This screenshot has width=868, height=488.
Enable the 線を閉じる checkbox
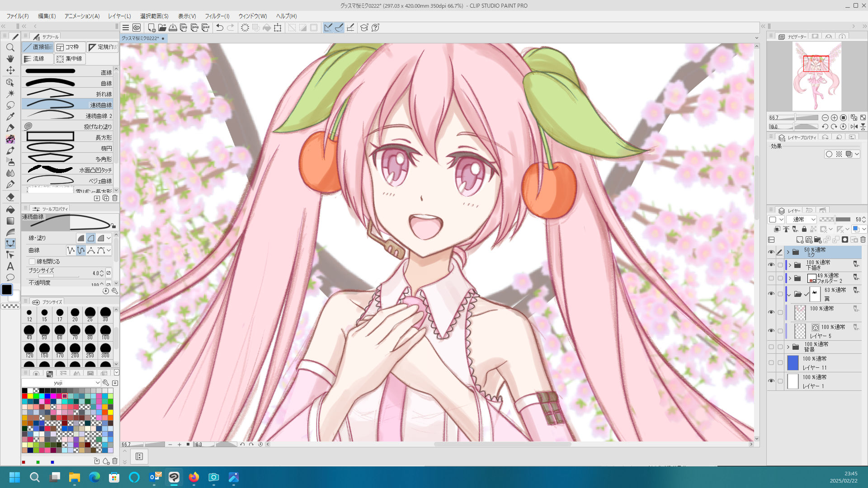(x=32, y=261)
